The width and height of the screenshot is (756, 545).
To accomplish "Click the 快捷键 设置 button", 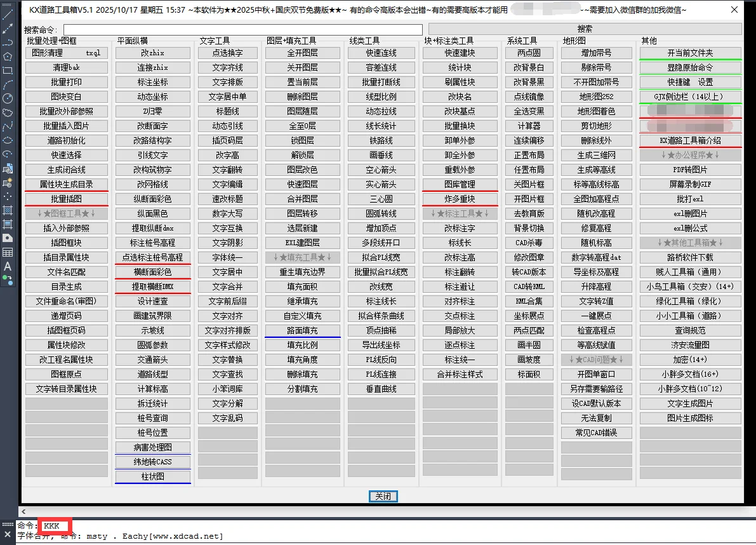I will (x=691, y=83).
